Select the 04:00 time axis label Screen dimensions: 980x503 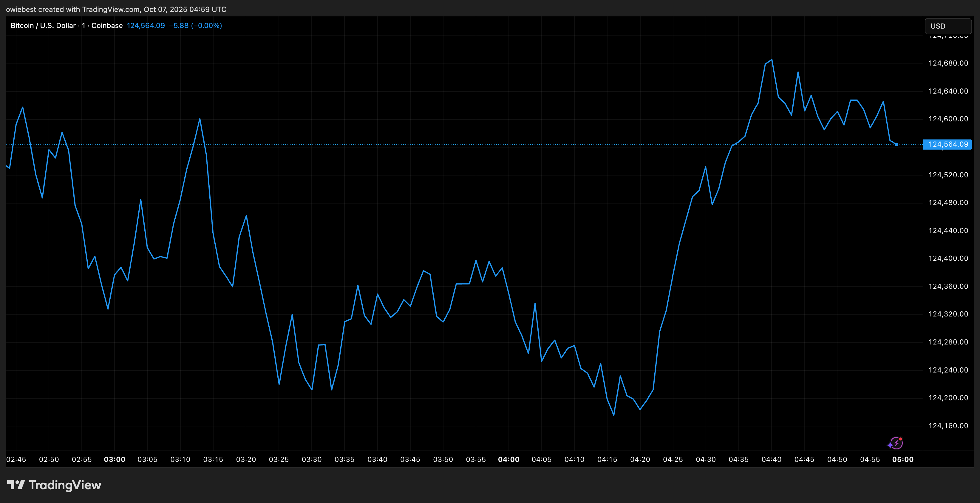pyautogui.click(x=509, y=459)
